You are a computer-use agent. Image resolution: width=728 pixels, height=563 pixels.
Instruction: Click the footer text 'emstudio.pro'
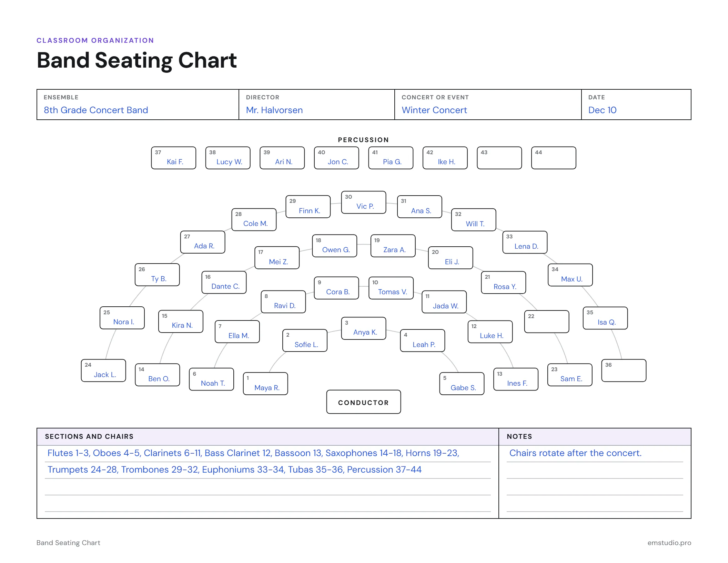(669, 543)
